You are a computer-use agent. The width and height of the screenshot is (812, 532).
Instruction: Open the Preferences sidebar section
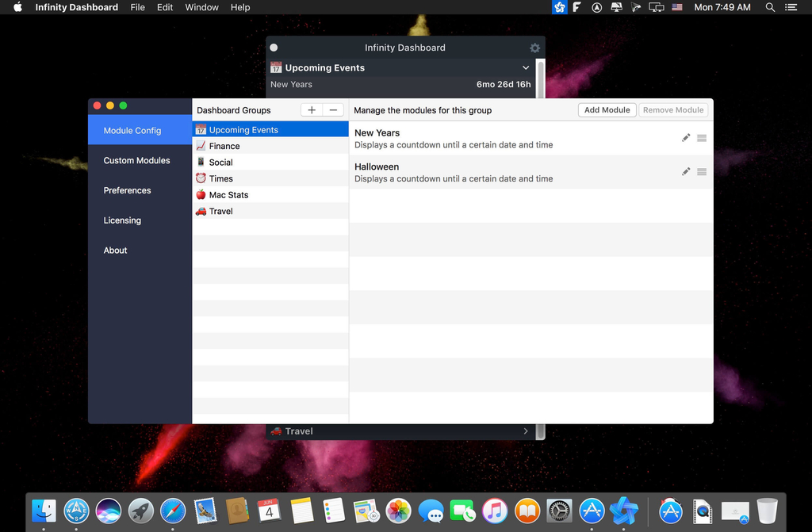click(x=127, y=190)
